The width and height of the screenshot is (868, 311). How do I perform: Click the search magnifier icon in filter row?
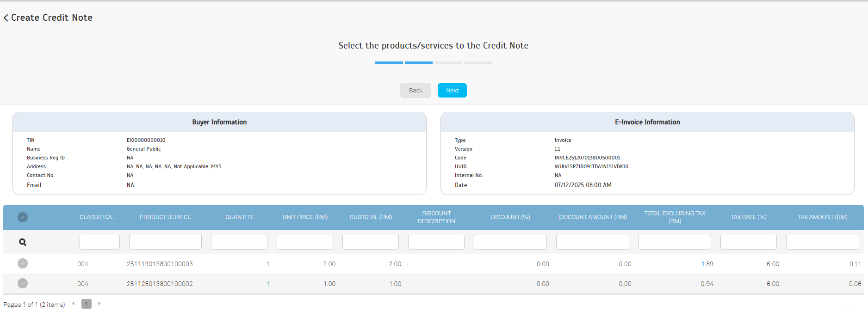(x=22, y=242)
